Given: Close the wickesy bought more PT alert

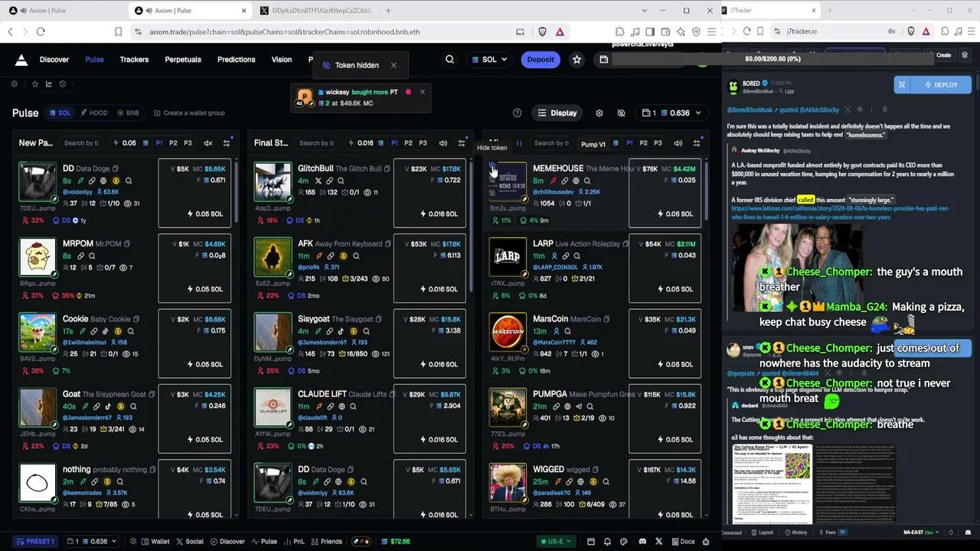Looking at the screenshot, I should 422,93.
